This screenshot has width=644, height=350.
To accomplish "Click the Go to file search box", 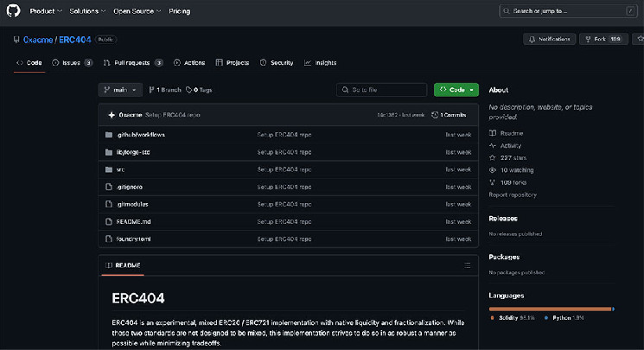I will pyautogui.click(x=381, y=90).
